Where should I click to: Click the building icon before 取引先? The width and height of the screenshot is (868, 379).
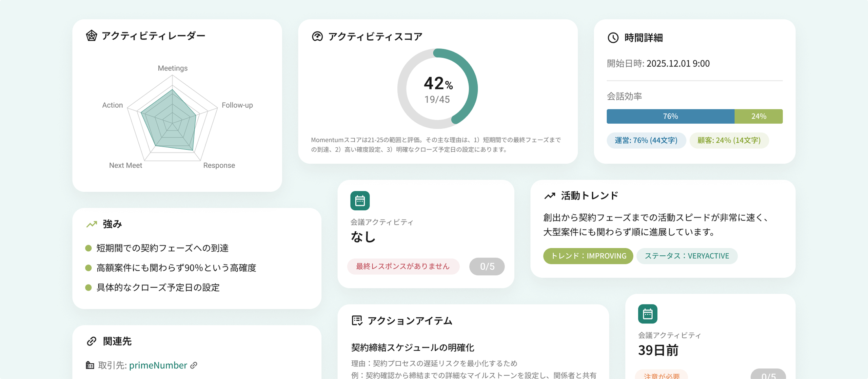[x=90, y=365]
